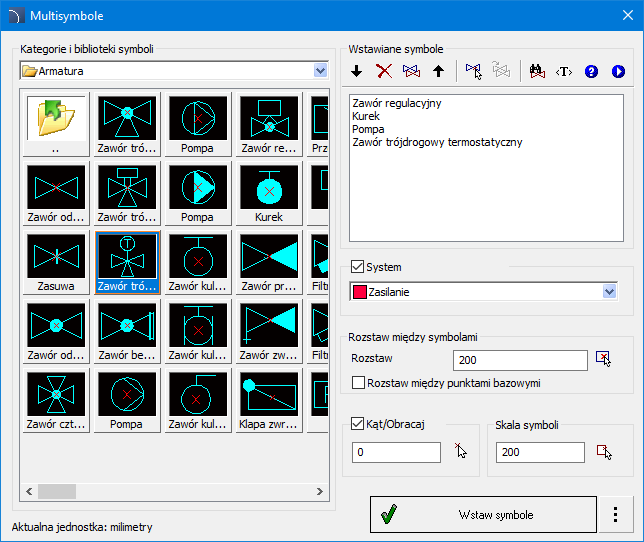644x542 pixels.
Task: Pick symbol spacing from drawing
Action: coord(602,359)
